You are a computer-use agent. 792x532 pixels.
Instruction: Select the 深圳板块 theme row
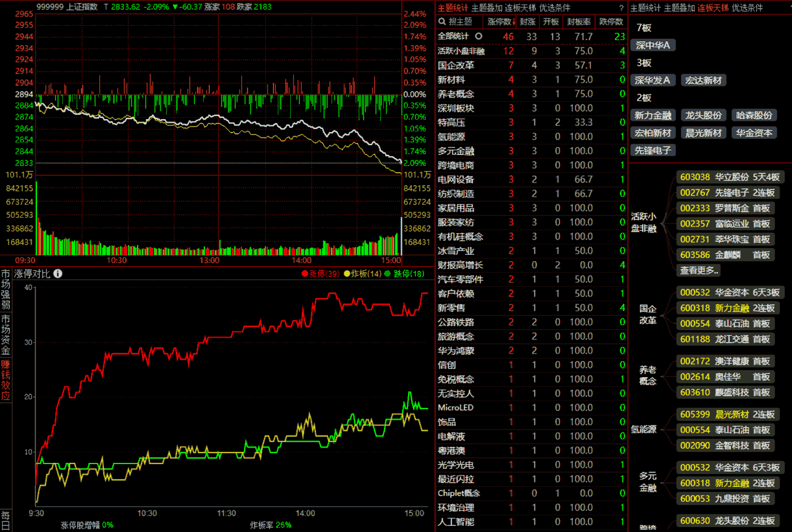pos(531,108)
